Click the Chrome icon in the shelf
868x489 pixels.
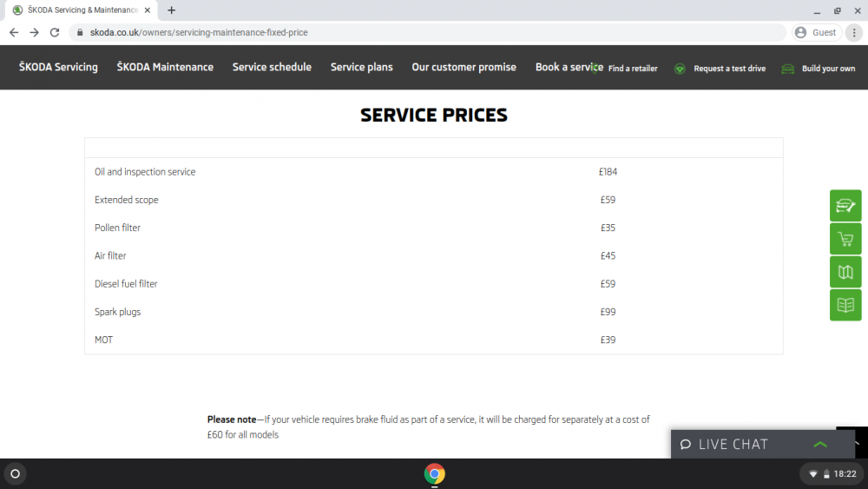[x=435, y=474]
